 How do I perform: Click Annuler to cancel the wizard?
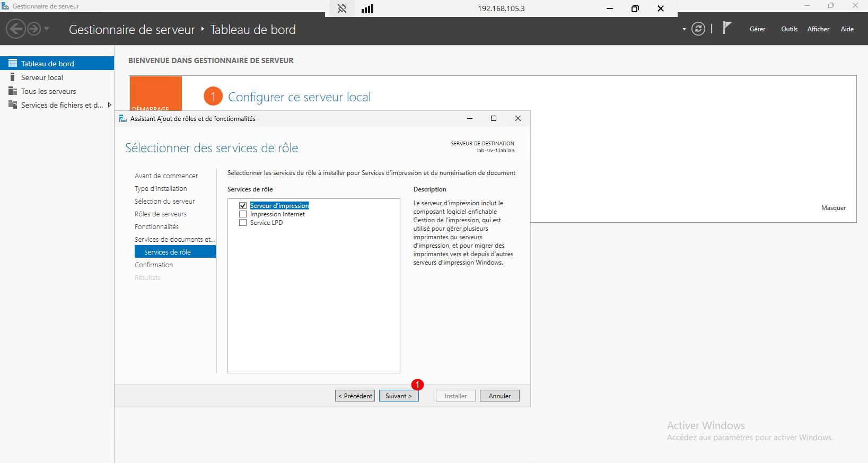click(499, 396)
